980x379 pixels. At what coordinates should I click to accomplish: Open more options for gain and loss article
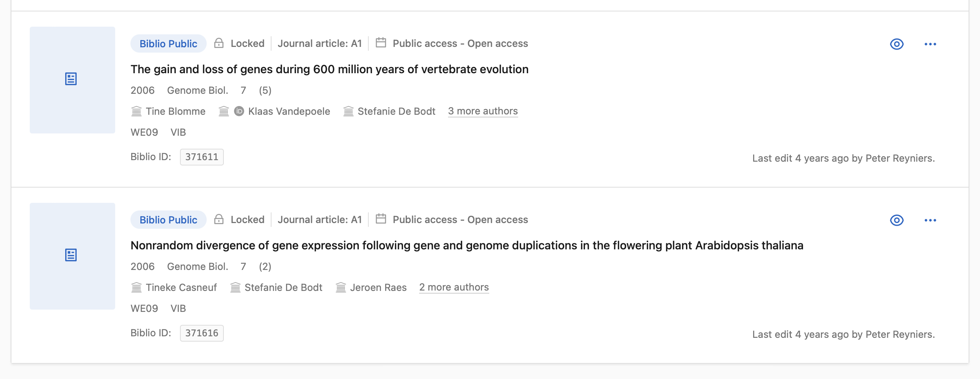tap(930, 44)
